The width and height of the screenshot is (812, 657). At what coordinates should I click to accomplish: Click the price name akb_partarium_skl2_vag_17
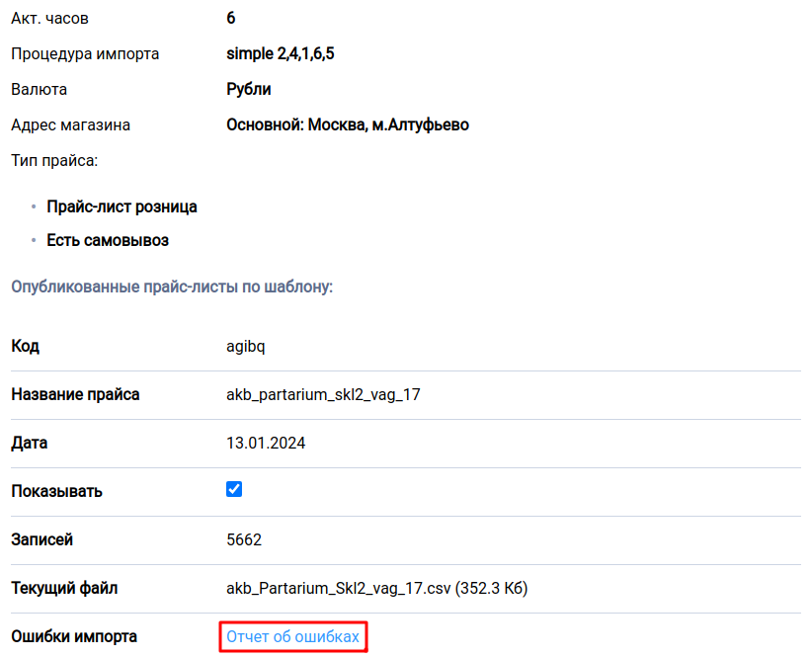(323, 394)
